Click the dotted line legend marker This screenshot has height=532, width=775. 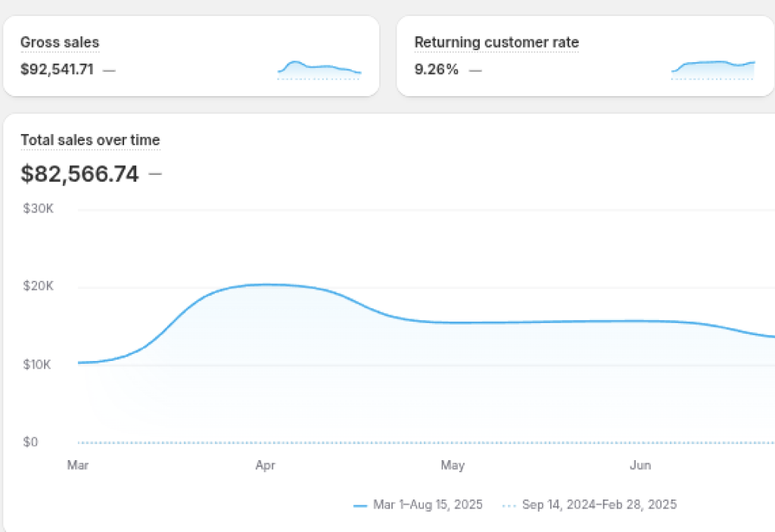pos(510,505)
